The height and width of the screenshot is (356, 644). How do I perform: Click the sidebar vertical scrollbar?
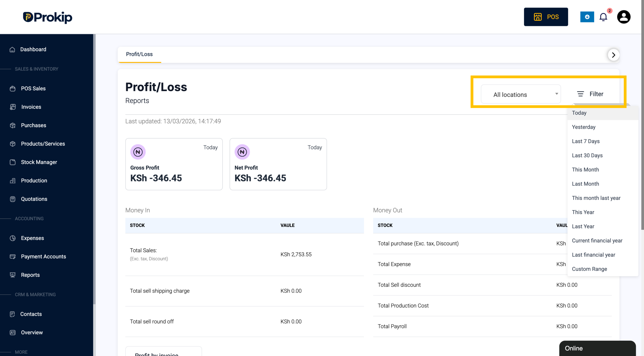tap(94, 169)
